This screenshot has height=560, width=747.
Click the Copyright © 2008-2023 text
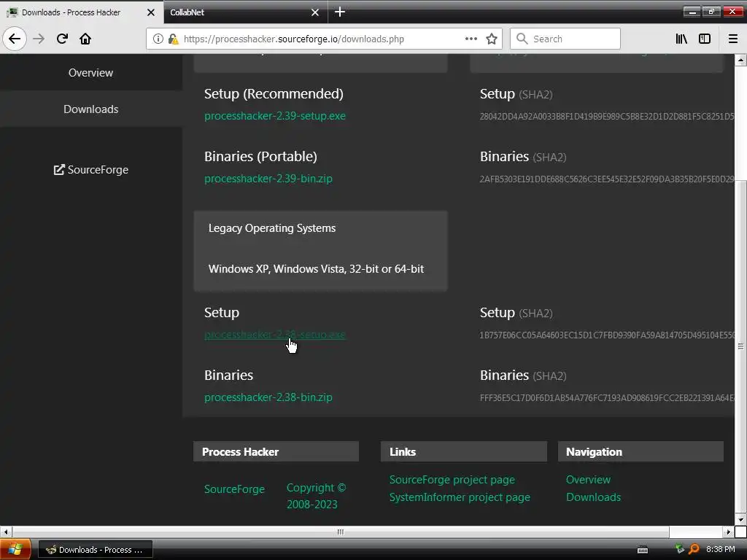(317, 496)
